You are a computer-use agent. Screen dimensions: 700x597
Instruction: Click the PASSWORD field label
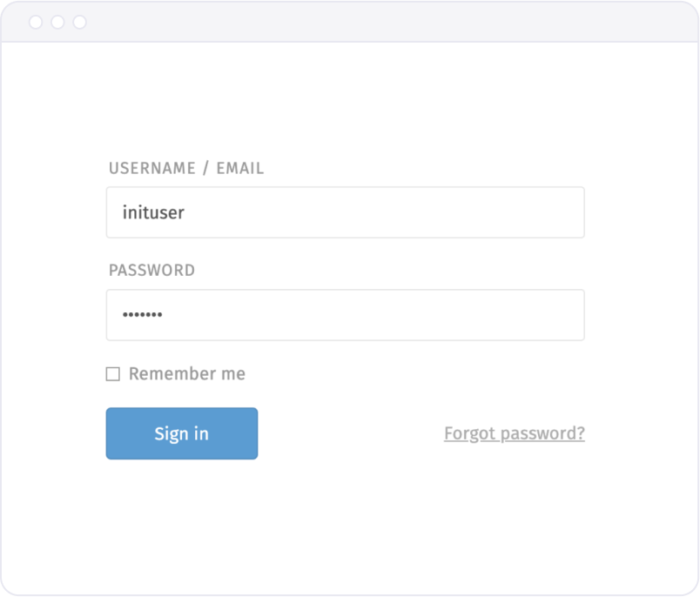[x=151, y=271]
